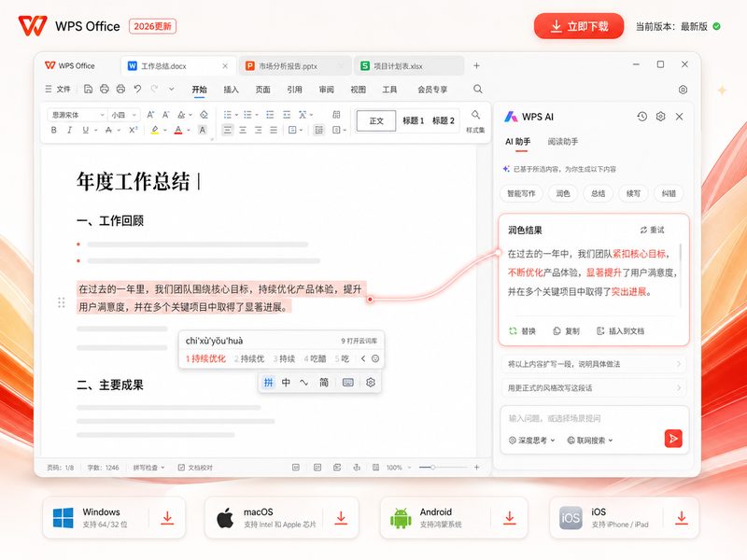Expand highlight color dropdown arrow

click(165, 130)
